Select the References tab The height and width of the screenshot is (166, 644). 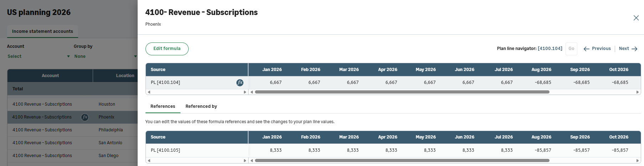[x=163, y=106]
